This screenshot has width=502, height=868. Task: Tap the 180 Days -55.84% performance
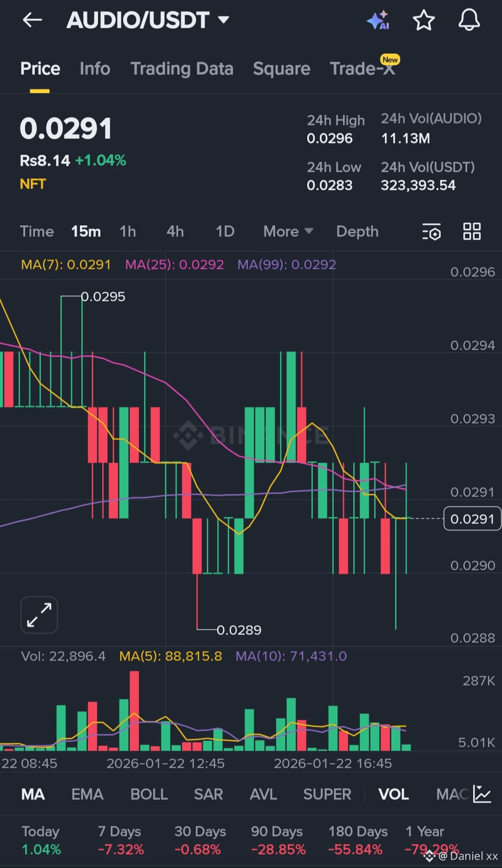[358, 841]
